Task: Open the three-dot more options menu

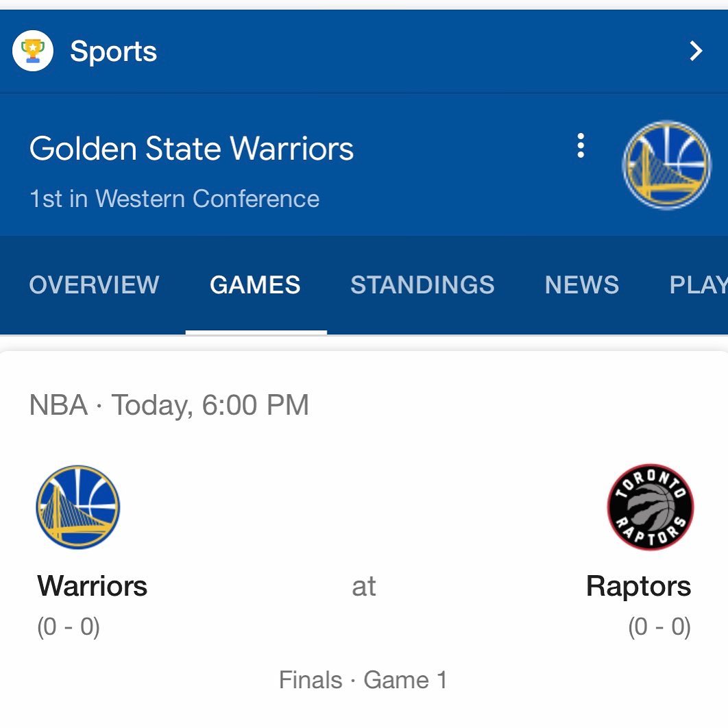Action: pos(581,146)
